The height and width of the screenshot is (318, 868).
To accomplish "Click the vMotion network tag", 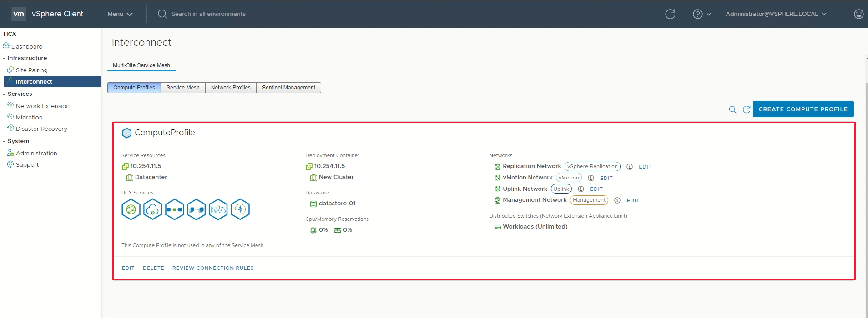I will pyautogui.click(x=569, y=178).
